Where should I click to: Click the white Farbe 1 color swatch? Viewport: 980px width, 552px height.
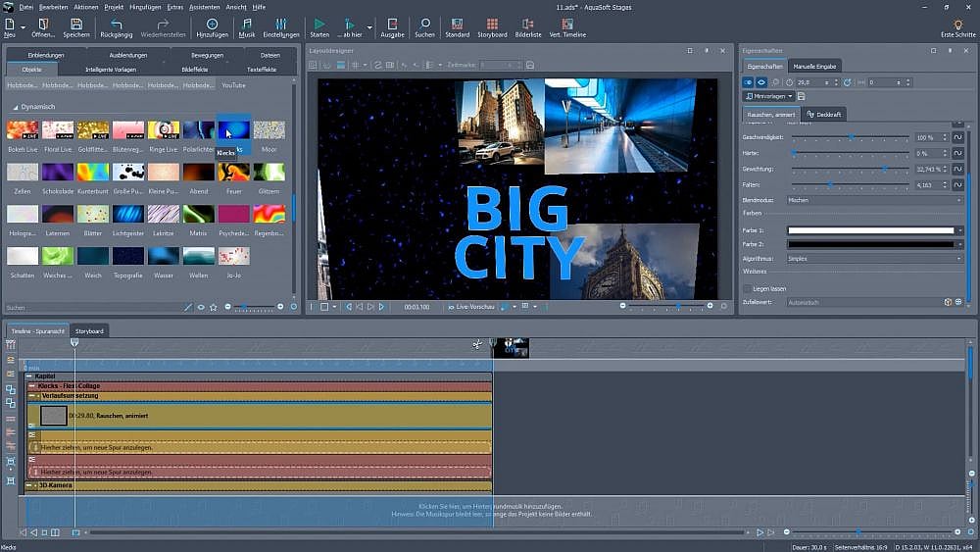(x=870, y=230)
